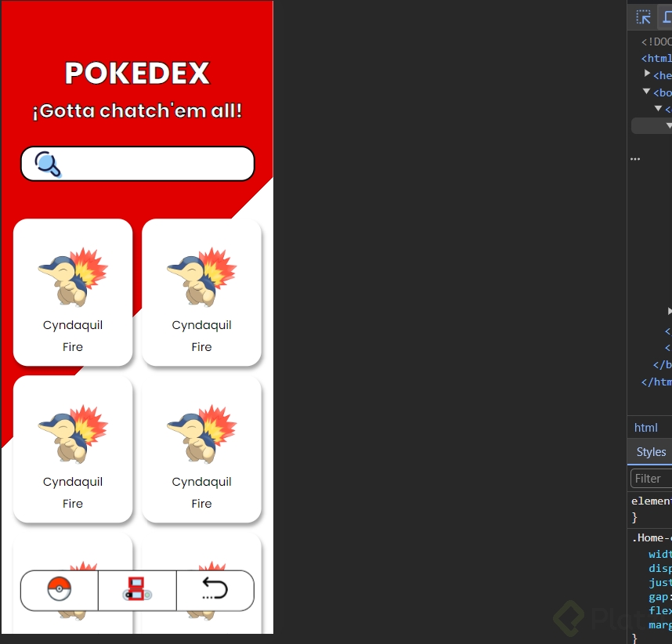Expand the head node in the DevTools DOM tree

[647, 74]
